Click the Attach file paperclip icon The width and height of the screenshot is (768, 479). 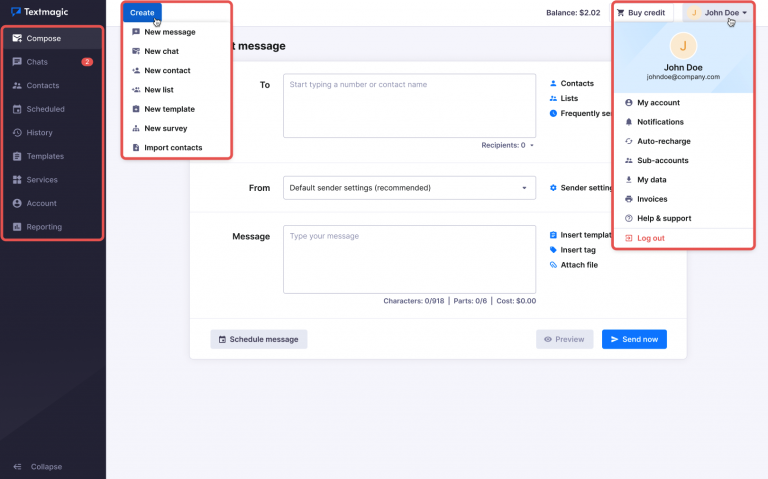pyautogui.click(x=553, y=265)
